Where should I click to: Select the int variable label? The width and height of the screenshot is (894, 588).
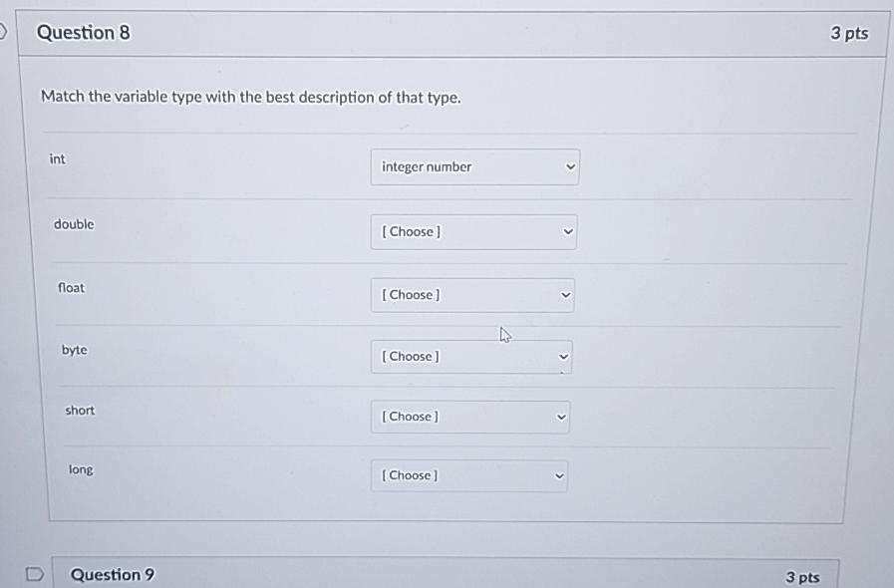57,158
